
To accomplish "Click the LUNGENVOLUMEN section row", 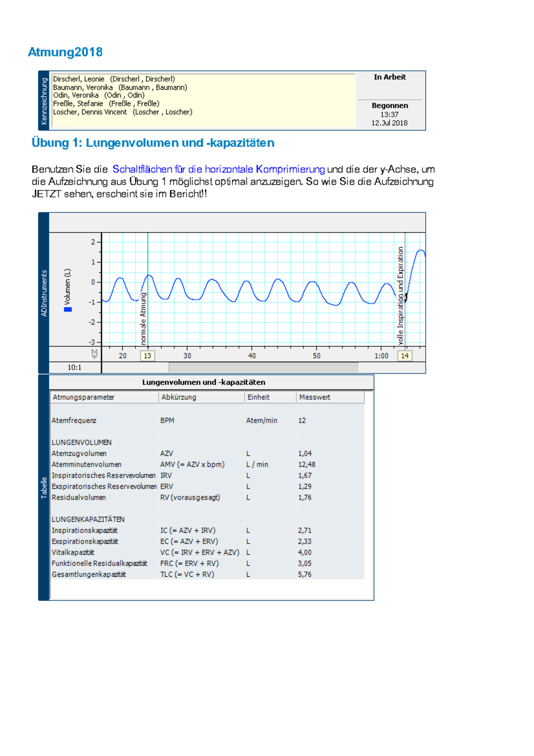I will (x=207, y=443).
